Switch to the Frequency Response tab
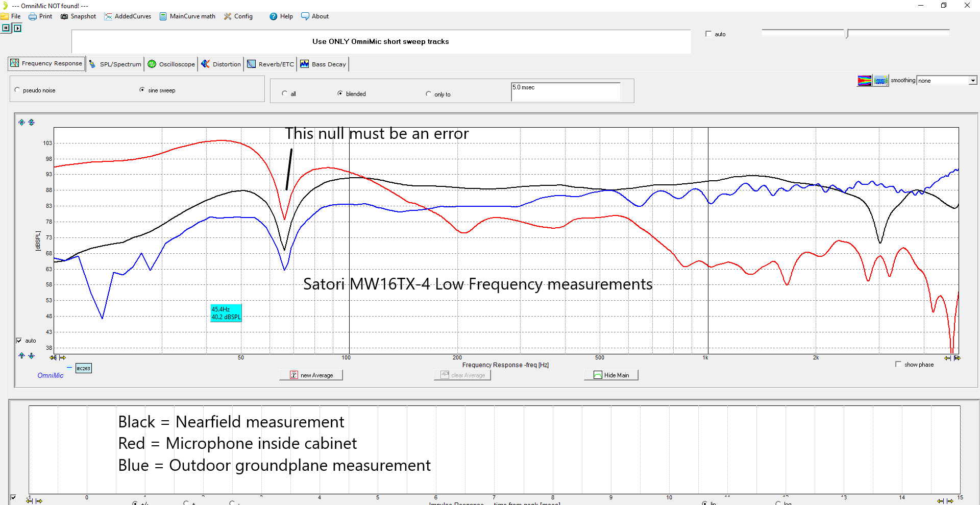 [46, 63]
